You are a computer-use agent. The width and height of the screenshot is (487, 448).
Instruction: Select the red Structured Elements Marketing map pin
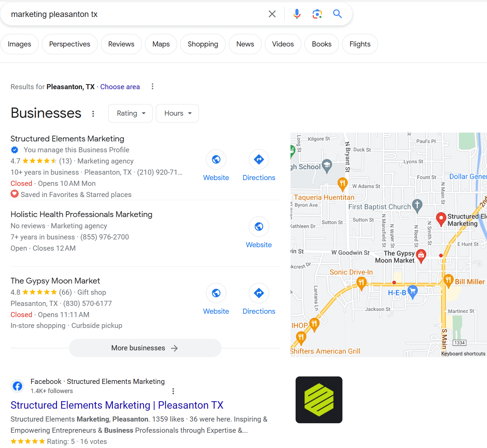pyautogui.click(x=441, y=219)
